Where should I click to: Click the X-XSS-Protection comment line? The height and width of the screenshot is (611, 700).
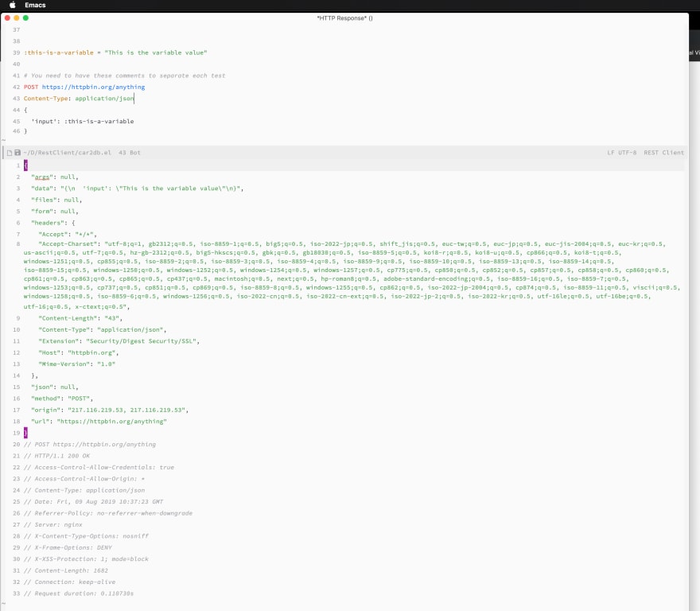(x=86, y=559)
